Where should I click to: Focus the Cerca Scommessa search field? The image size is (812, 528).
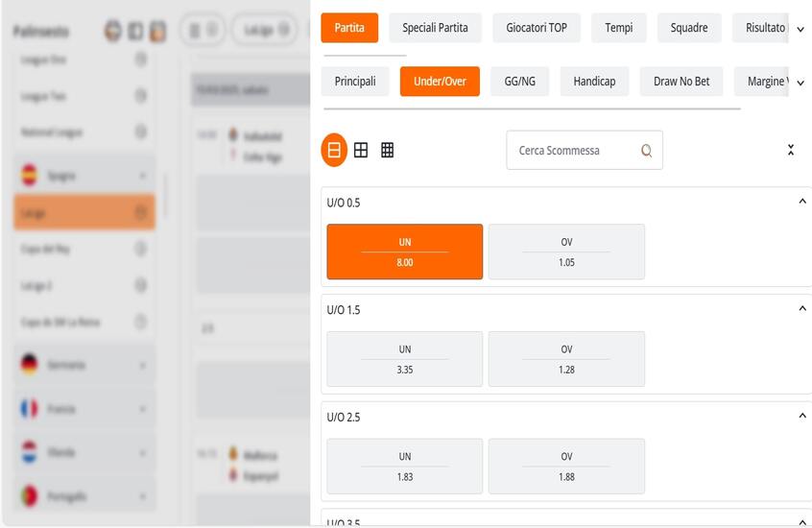574,151
